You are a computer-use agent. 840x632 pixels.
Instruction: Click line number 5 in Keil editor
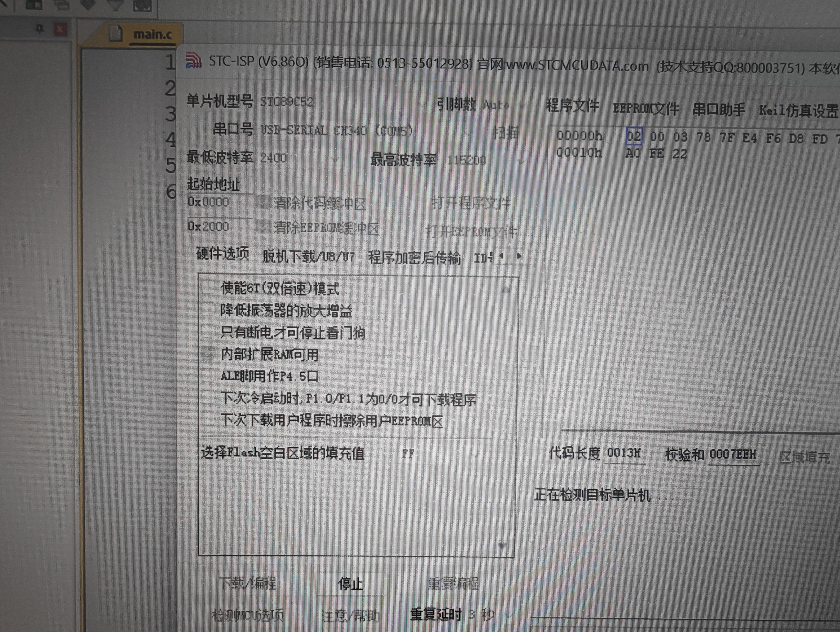click(170, 165)
